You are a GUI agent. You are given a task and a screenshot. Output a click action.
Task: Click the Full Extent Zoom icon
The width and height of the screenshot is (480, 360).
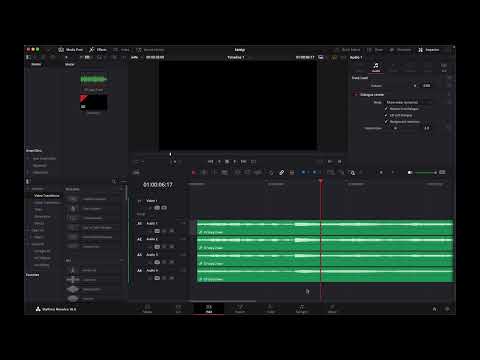click(330, 172)
